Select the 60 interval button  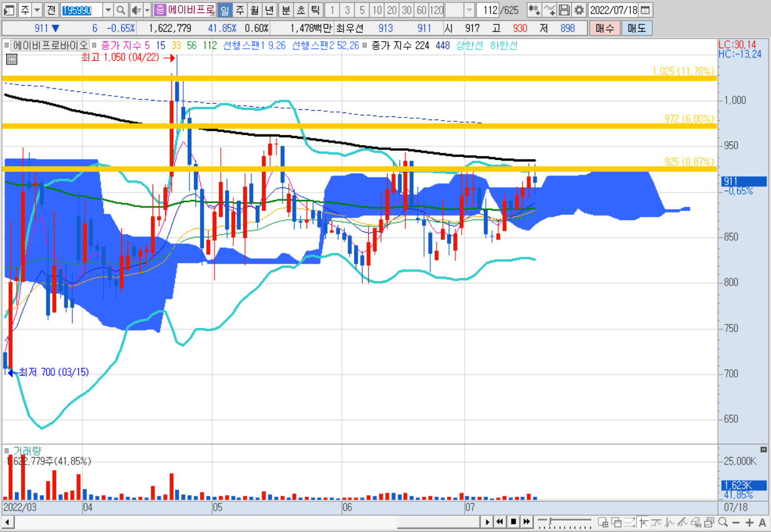coord(421,10)
